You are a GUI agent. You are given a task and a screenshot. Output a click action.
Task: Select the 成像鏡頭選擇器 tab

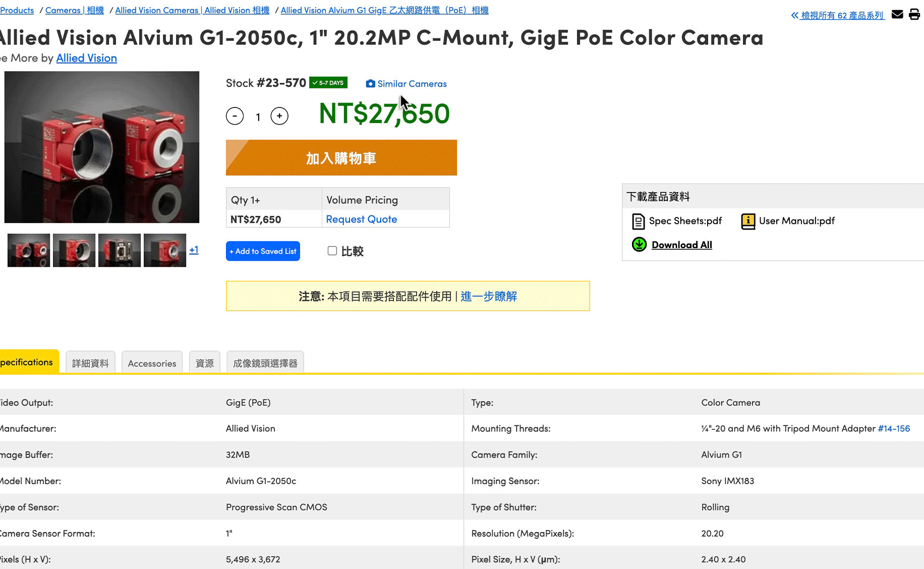265,363
